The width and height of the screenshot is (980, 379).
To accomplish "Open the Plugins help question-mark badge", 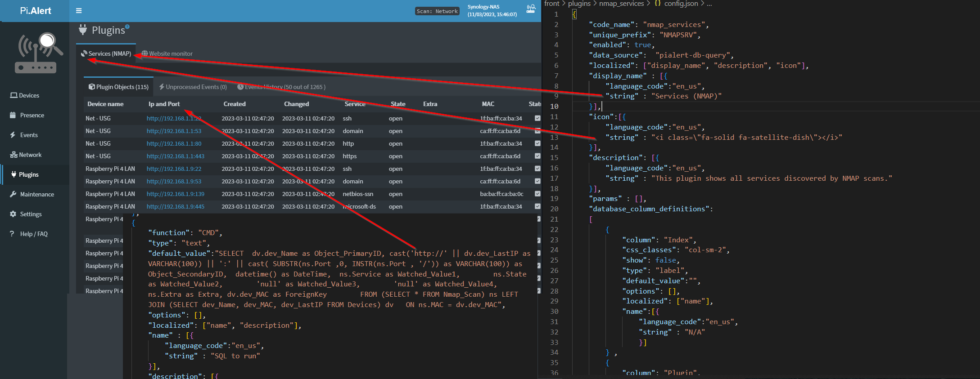I will 127,27.
